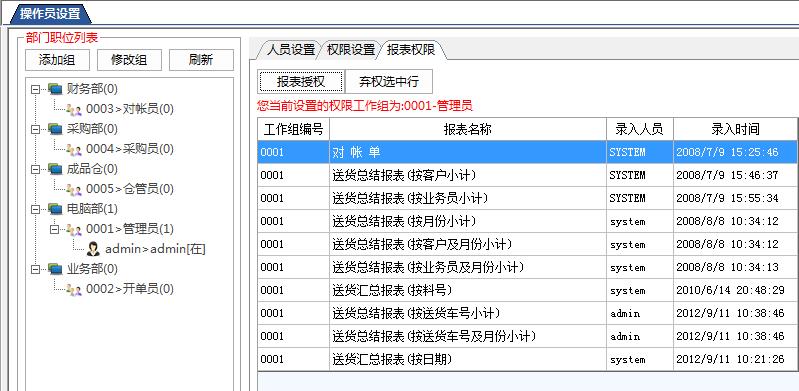Click the group icon beside 0003>对帐员
799x391 pixels.
pyautogui.click(x=74, y=109)
